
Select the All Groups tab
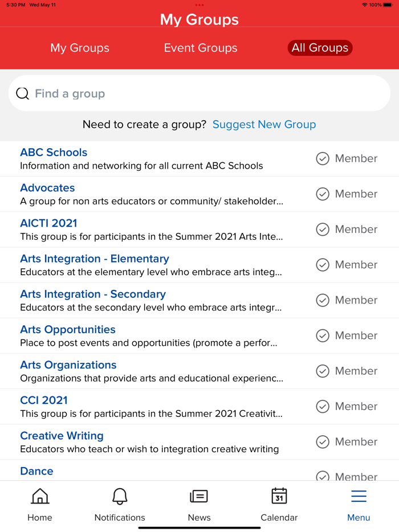pyautogui.click(x=320, y=48)
